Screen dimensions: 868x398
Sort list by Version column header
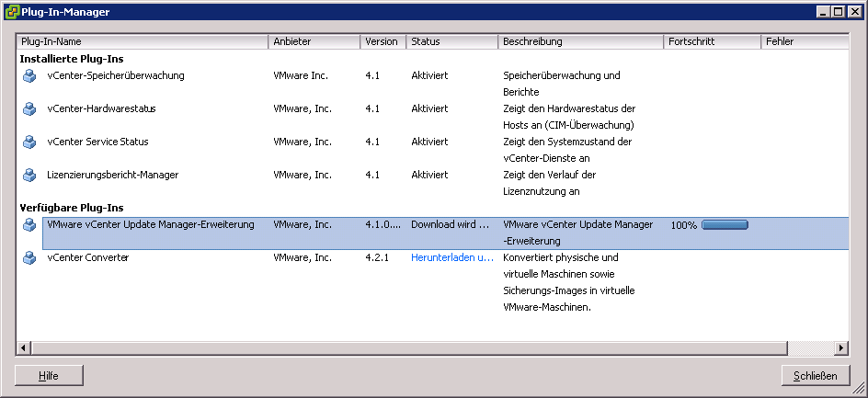click(382, 42)
